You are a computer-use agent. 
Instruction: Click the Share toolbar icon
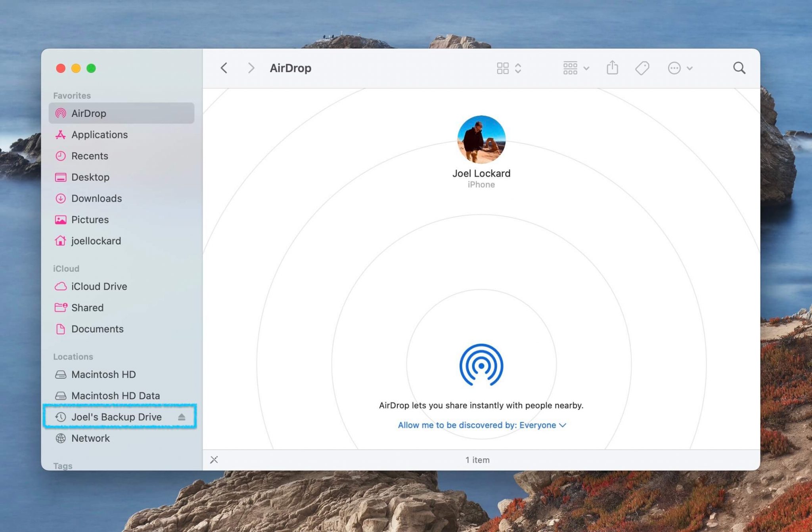click(x=612, y=68)
